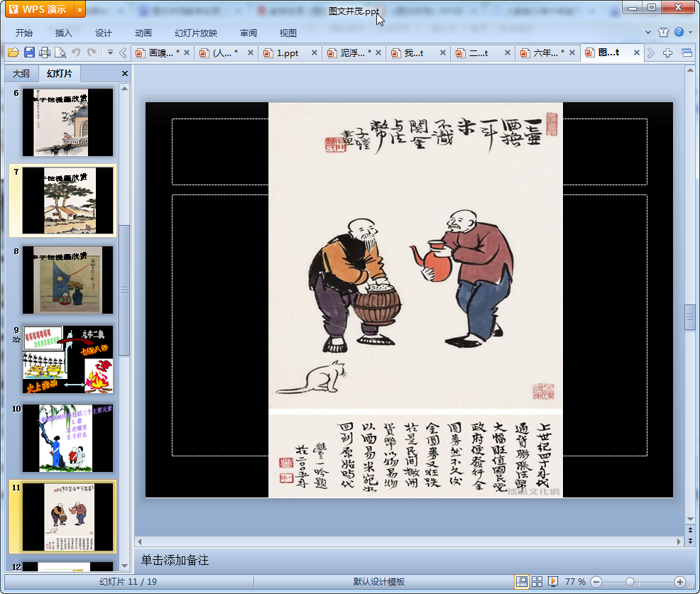Open help with question mark icon
Image resolution: width=700 pixels, height=594 pixels.
679,32
